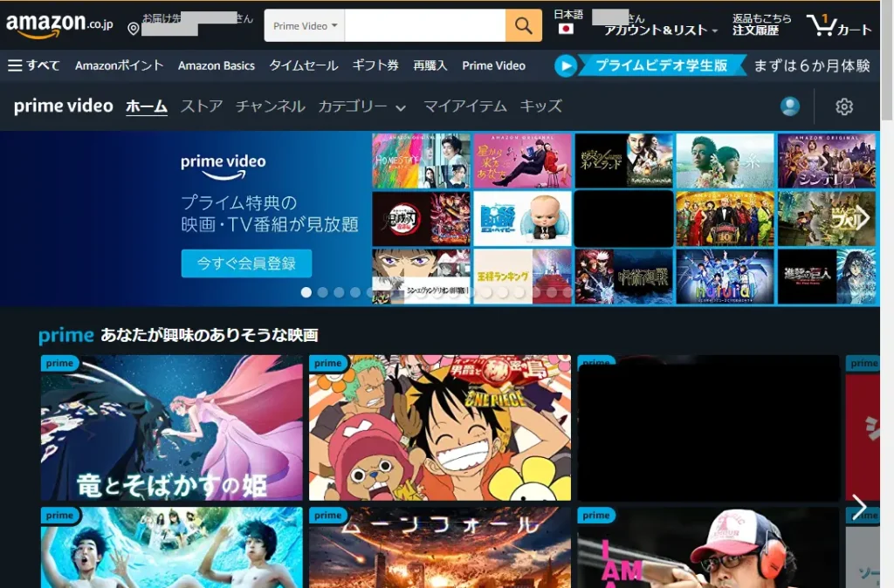894x588 pixels.
Task: Click the Japan flag language icon
Action: pos(566,29)
